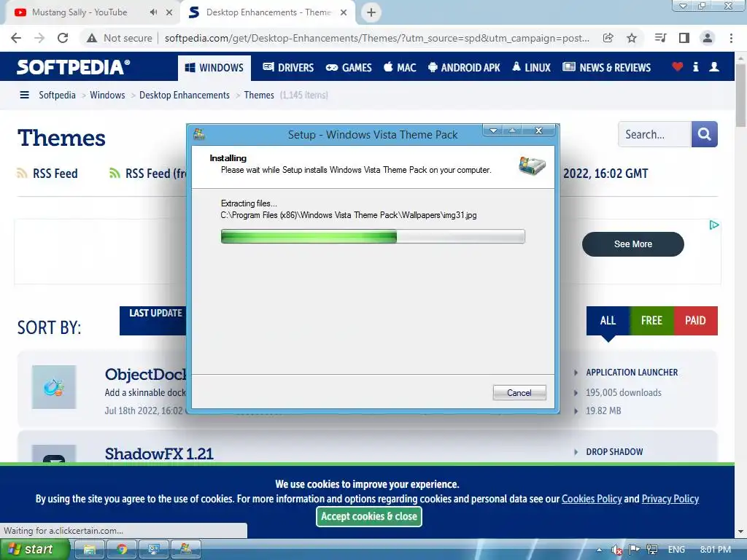Roll down the Setup window with down-arrow button
Image resolution: width=747 pixels, height=560 pixels.
point(494,131)
